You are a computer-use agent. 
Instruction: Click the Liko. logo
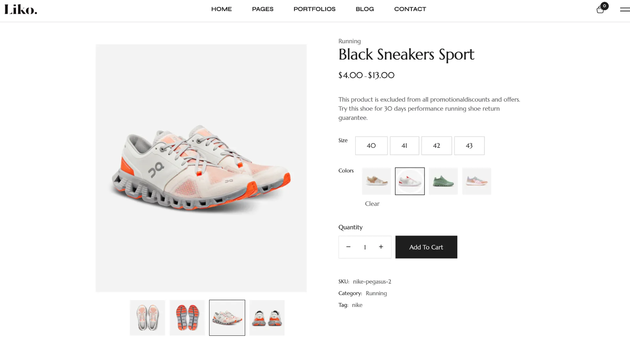tap(21, 10)
